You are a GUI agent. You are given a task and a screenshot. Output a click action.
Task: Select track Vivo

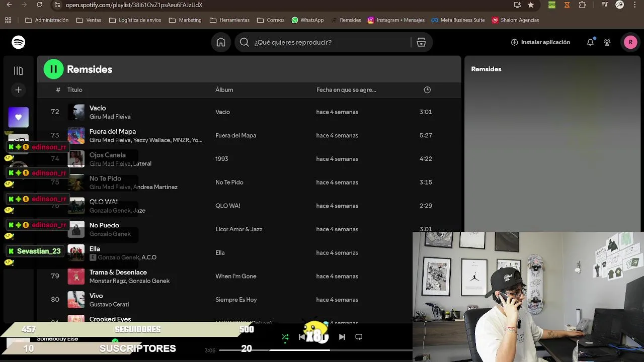point(96,296)
